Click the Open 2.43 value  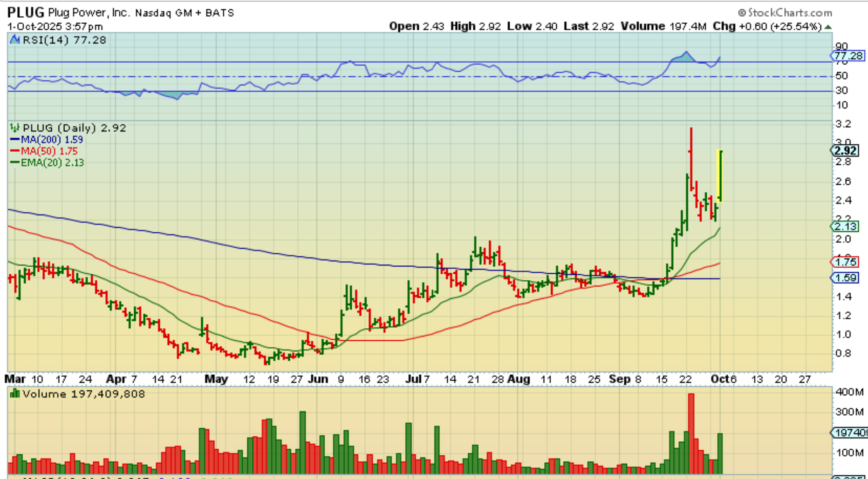click(417, 27)
